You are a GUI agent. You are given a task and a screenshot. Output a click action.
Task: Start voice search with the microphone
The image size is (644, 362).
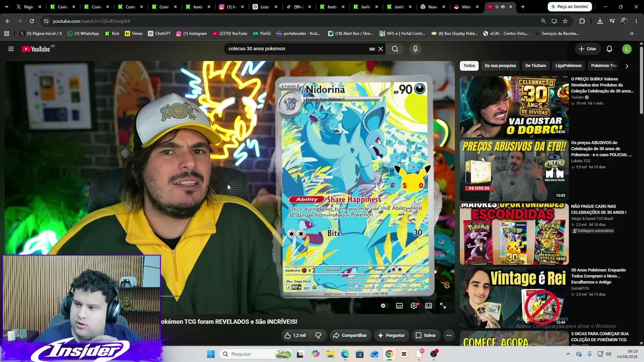coord(415,49)
